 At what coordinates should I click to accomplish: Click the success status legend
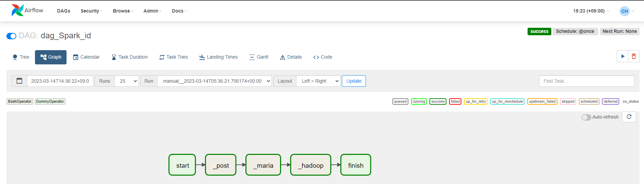(438, 101)
